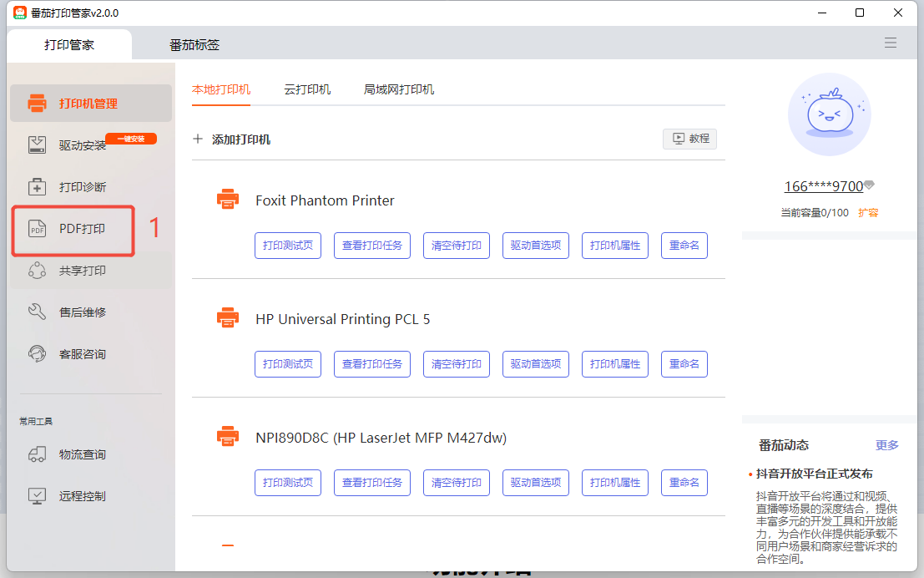This screenshot has height=578, width=924.
Task: Click the 共享打印 share icon
Action: 37,271
